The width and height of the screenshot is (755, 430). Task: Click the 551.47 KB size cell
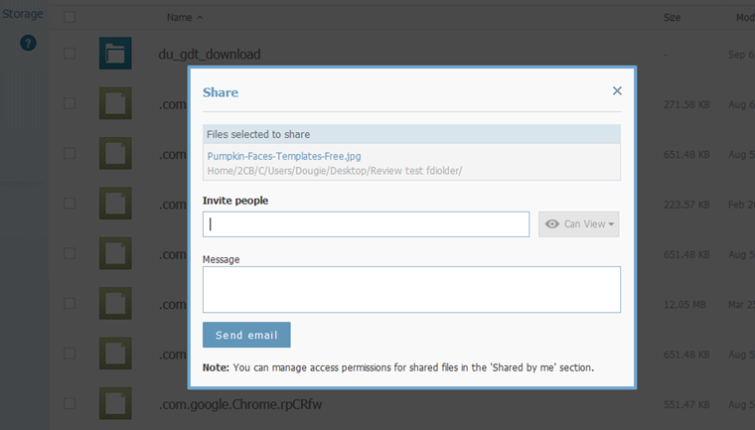tap(687, 404)
